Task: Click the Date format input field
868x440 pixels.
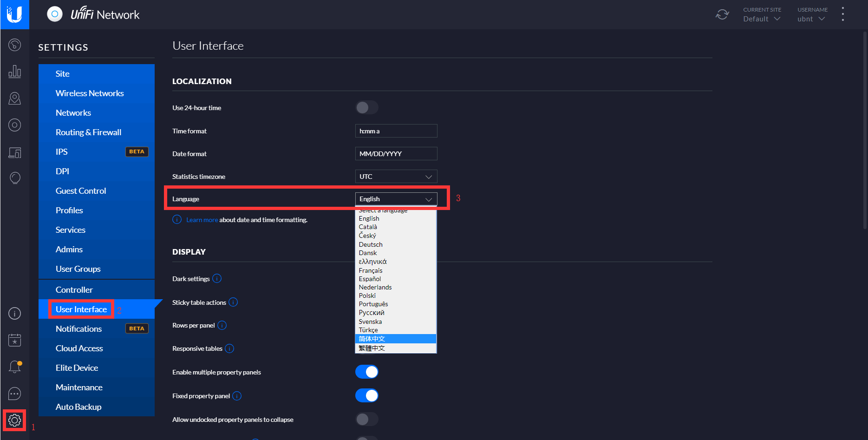Action: coord(396,154)
